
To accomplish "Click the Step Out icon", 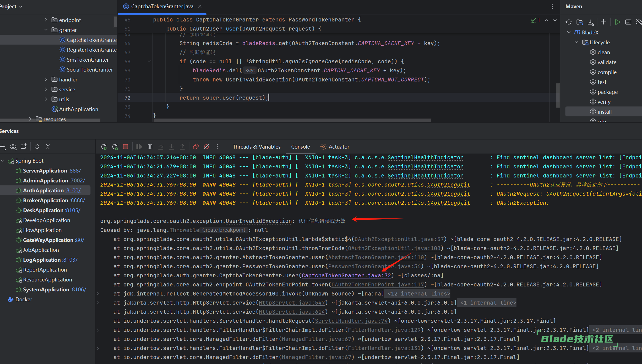I will (x=182, y=147).
